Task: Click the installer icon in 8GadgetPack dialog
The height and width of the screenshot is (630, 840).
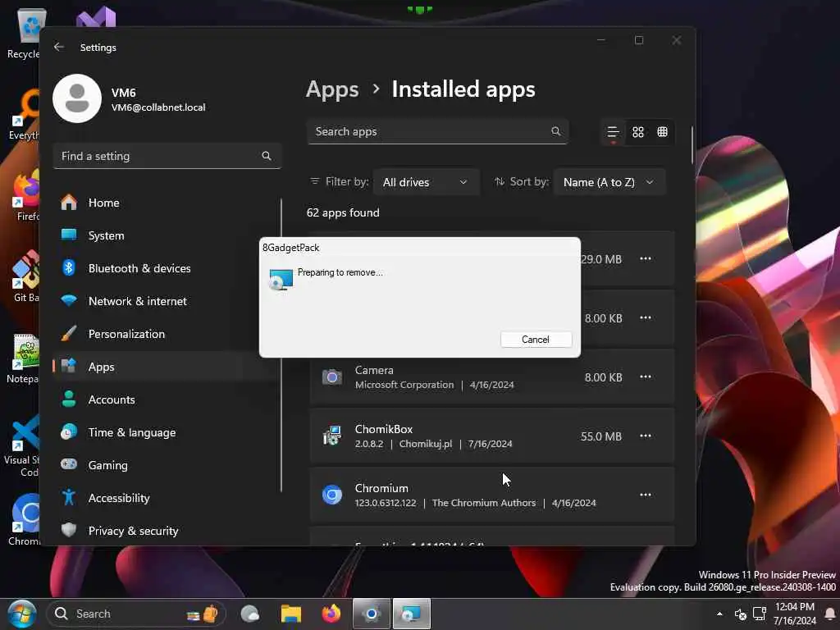Action: pyautogui.click(x=281, y=279)
